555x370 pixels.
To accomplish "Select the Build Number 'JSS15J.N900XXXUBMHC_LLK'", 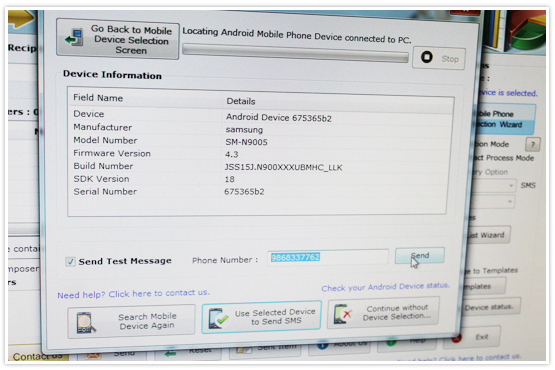I will click(x=284, y=167).
